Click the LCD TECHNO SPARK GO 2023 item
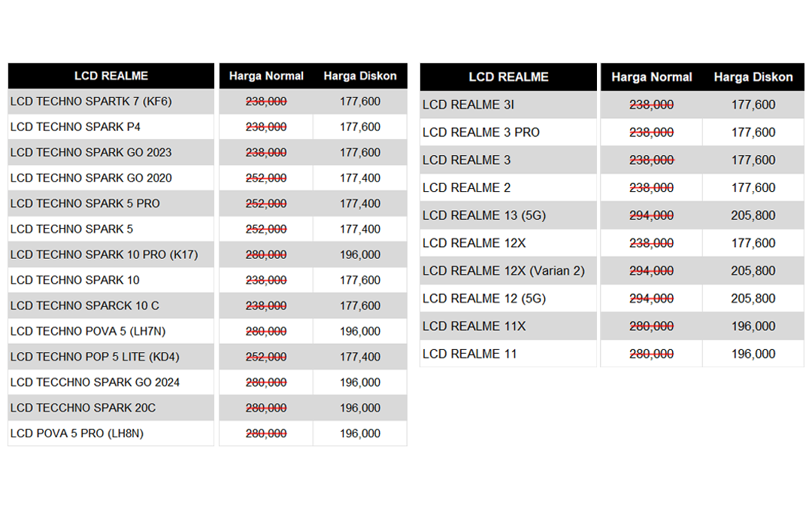This screenshot has height=508, width=812. point(91,153)
